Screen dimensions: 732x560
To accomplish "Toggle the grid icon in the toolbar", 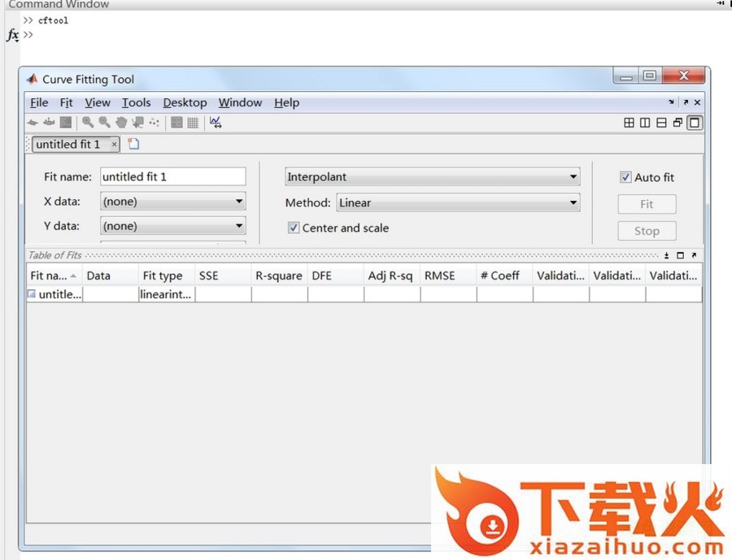I will coord(193,123).
